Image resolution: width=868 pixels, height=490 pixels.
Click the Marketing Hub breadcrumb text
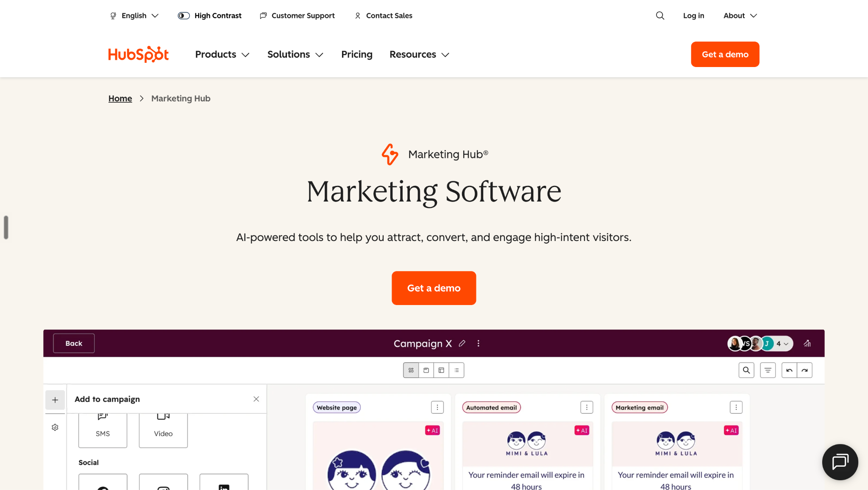pos(181,98)
